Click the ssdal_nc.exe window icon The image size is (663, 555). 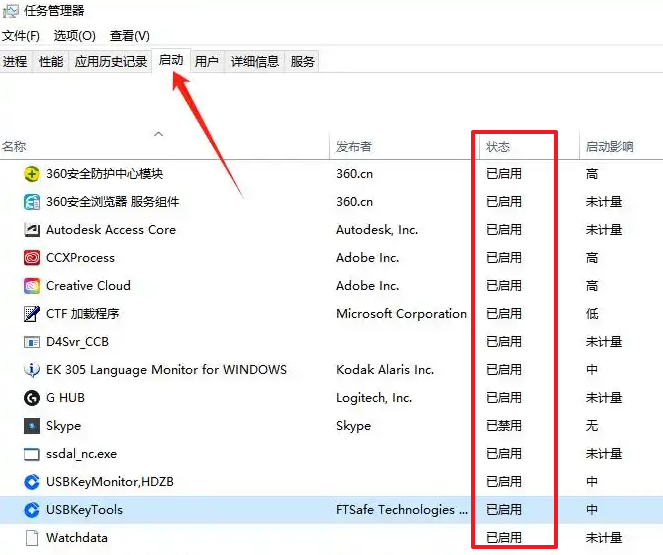coord(32,454)
